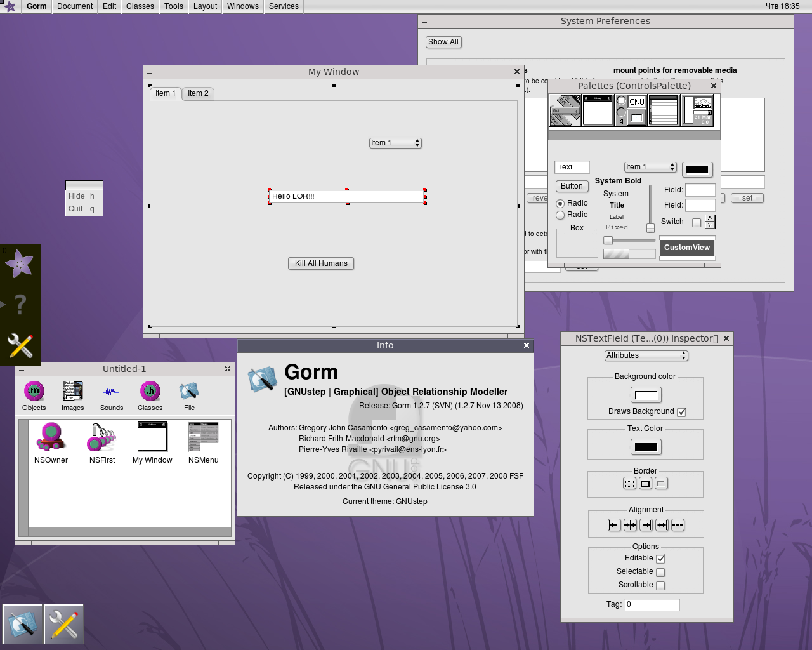The image size is (812, 650).
Task: Enable the Scrollable option checkbox
Action: pos(660,585)
